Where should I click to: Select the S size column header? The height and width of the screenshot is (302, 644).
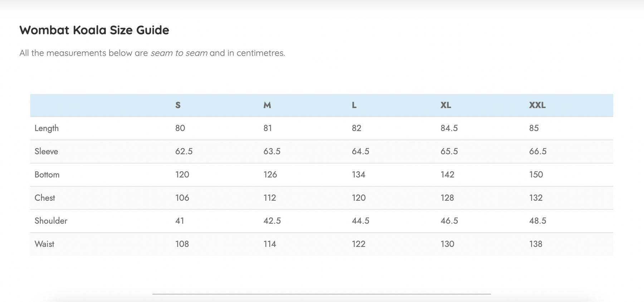[x=178, y=105]
